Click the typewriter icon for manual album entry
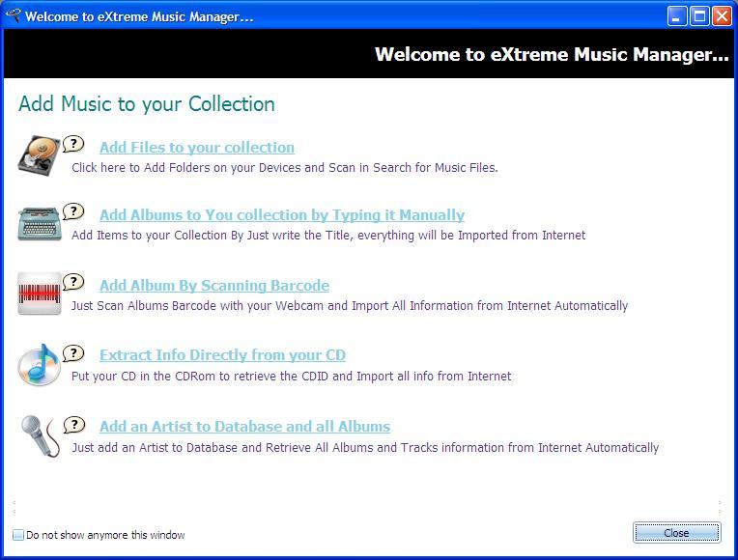The height and width of the screenshot is (560, 738). 40,224
